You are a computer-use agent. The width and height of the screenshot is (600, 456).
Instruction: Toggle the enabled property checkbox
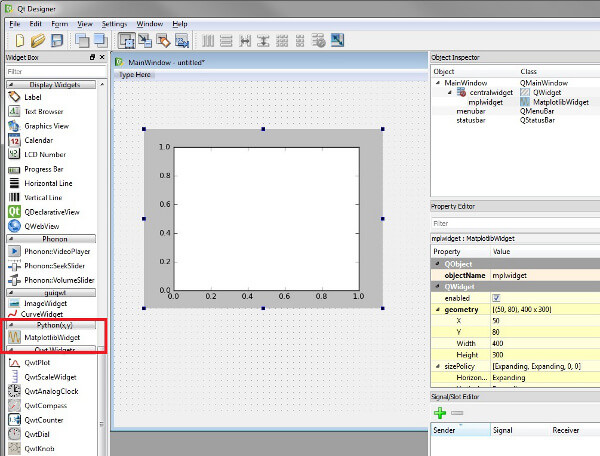496,298
